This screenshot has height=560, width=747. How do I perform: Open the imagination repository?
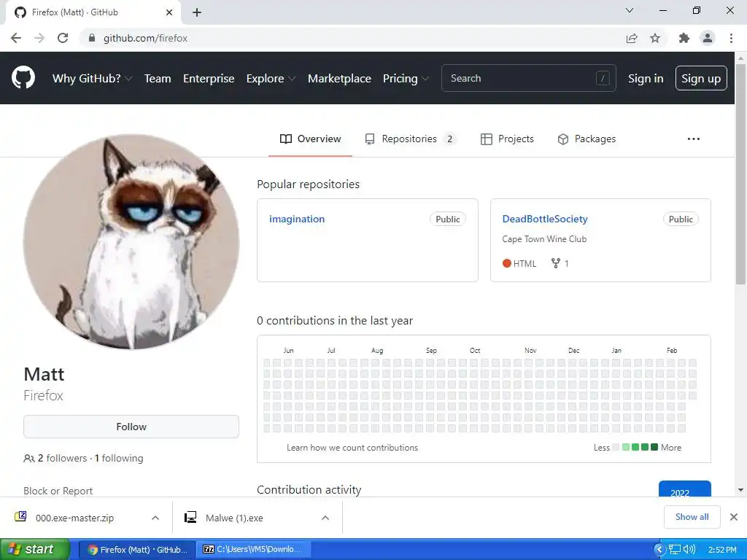click(x=297, y=219)
